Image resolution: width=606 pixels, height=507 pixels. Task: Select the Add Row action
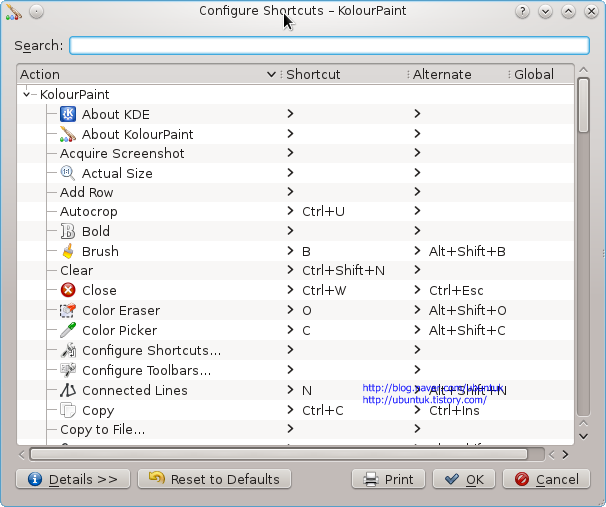[x=296, y=192]
